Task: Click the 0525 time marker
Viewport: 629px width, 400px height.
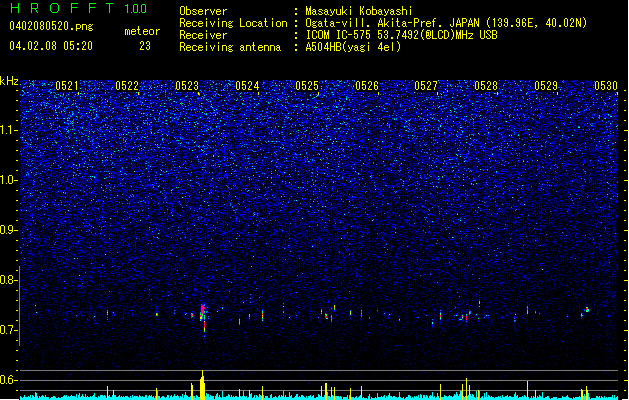Action: point(307,86)
